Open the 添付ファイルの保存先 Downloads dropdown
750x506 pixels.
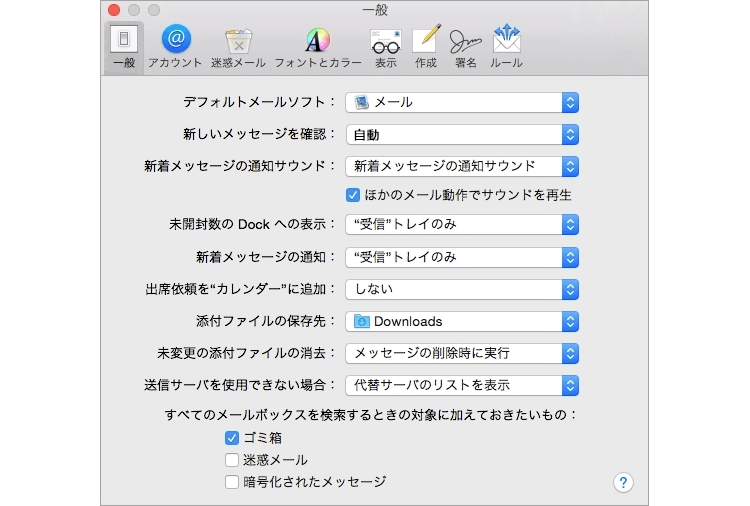click(462, 321)
